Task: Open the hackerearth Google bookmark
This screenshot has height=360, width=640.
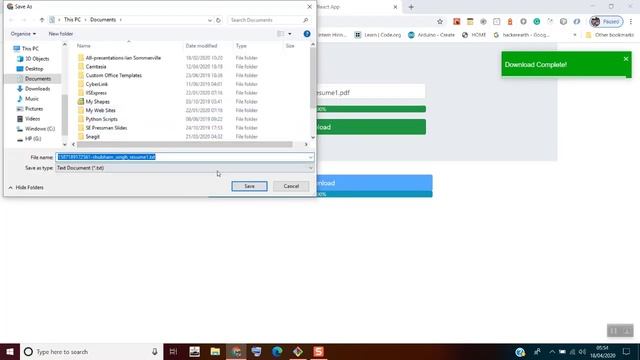Action: click(521, 35)
